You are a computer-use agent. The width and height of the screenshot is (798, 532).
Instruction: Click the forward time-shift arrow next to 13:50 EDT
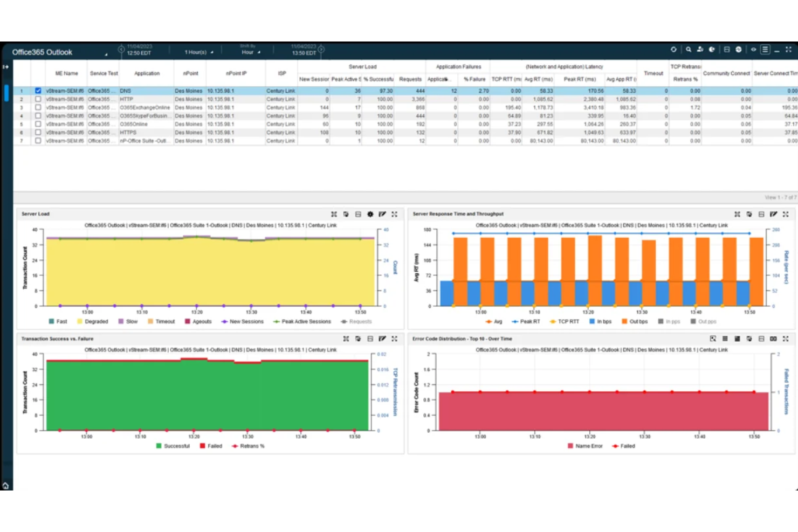coord(320,49)
